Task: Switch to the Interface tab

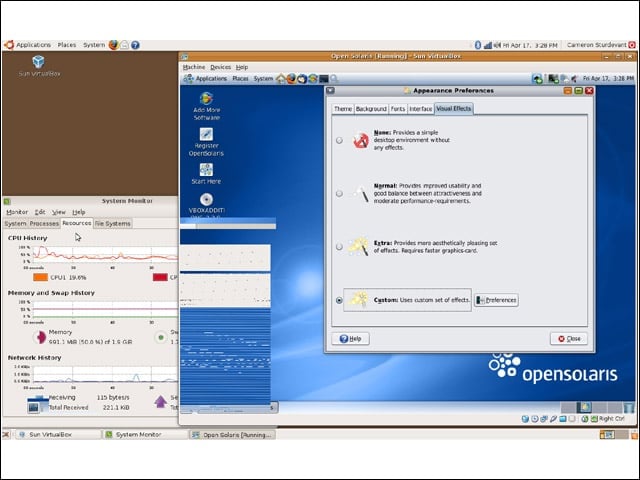Action: pyautogui.click(x=420, y=109)
